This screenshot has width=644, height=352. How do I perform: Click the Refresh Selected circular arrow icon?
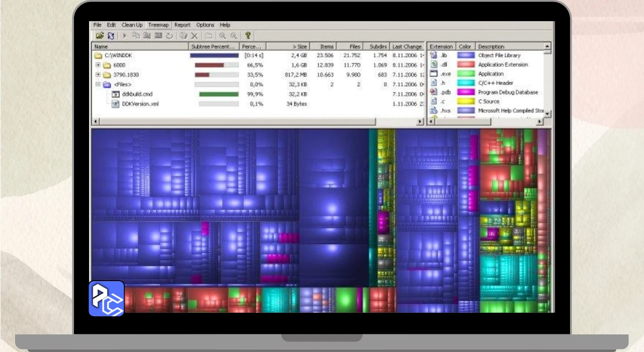point(170,36)
